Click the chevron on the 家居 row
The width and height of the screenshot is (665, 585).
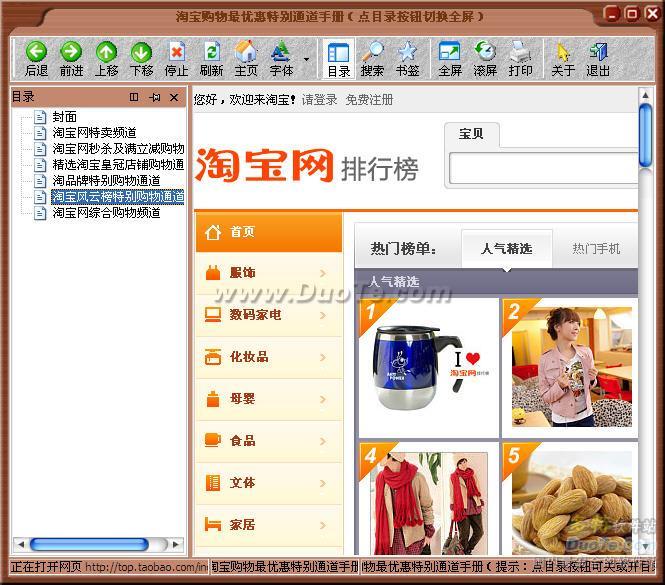[x=323, y=525]
